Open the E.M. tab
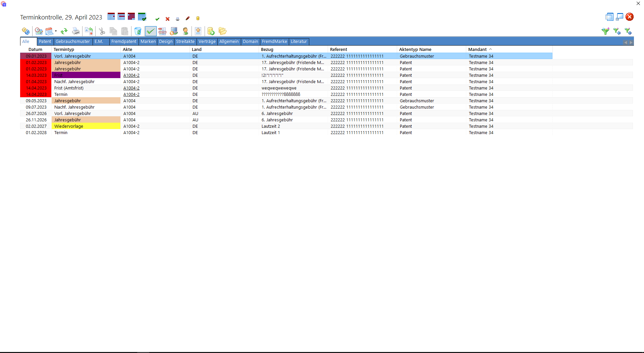The width and height of the screenshot is (644, 353). point(101,42)
